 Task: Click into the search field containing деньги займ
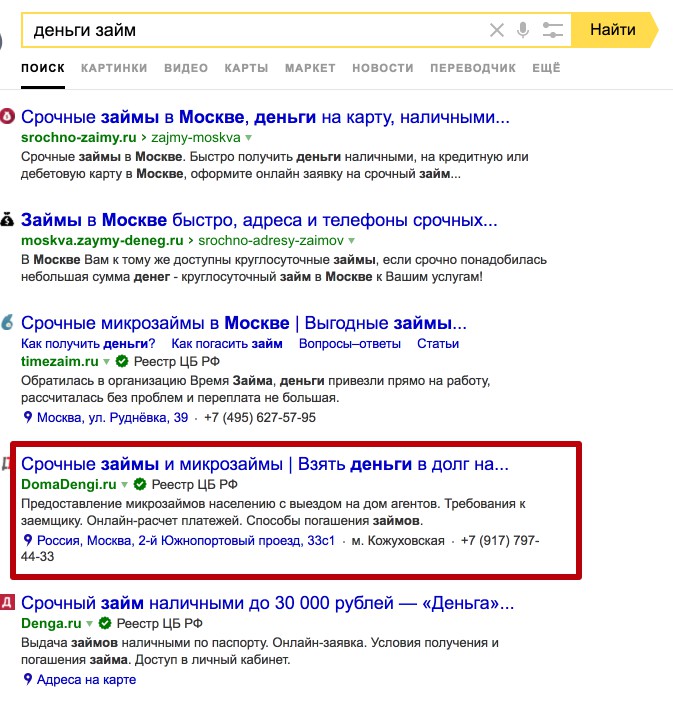pos(250,30)
